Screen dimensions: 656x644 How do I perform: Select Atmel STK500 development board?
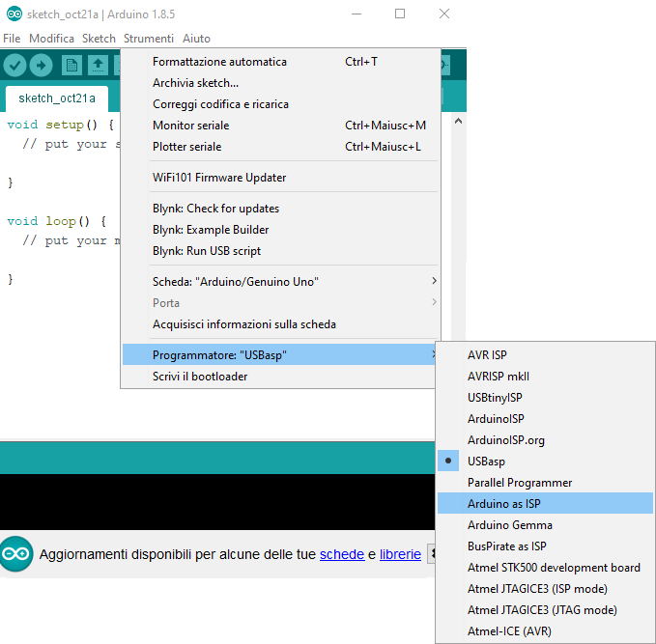click(545, 568)
